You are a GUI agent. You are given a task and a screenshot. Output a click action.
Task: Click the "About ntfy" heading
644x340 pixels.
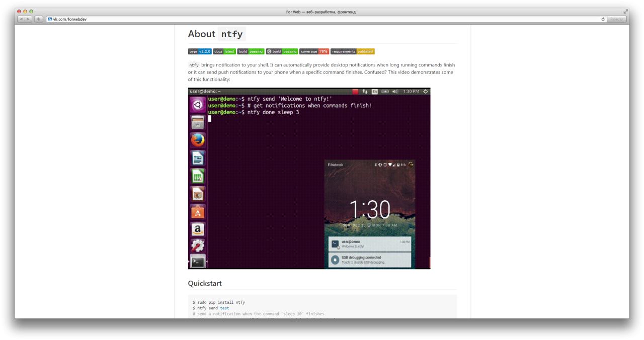[216, 34]
